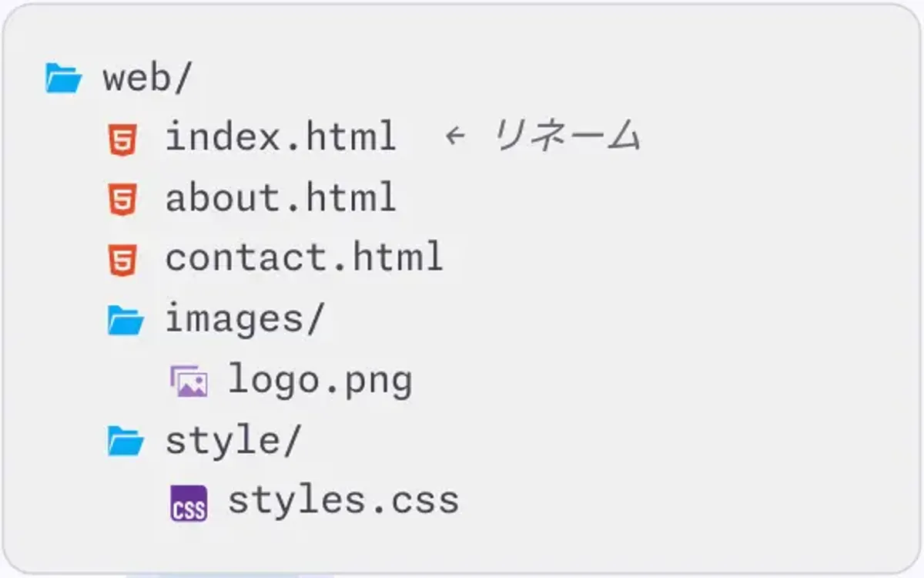Expand the images/ folder entry
The image size is (924, 578).
(x=245, y=320)
